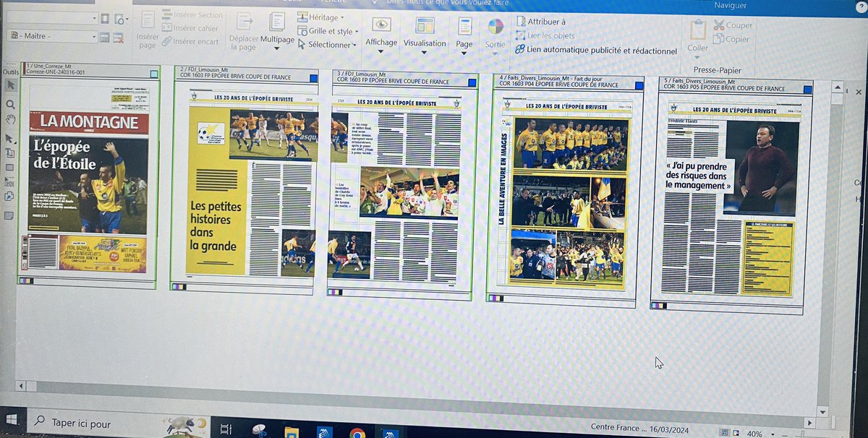Click the Sortie color wheel icon
This screenshot has height=438, width=868.
(495, 27)
